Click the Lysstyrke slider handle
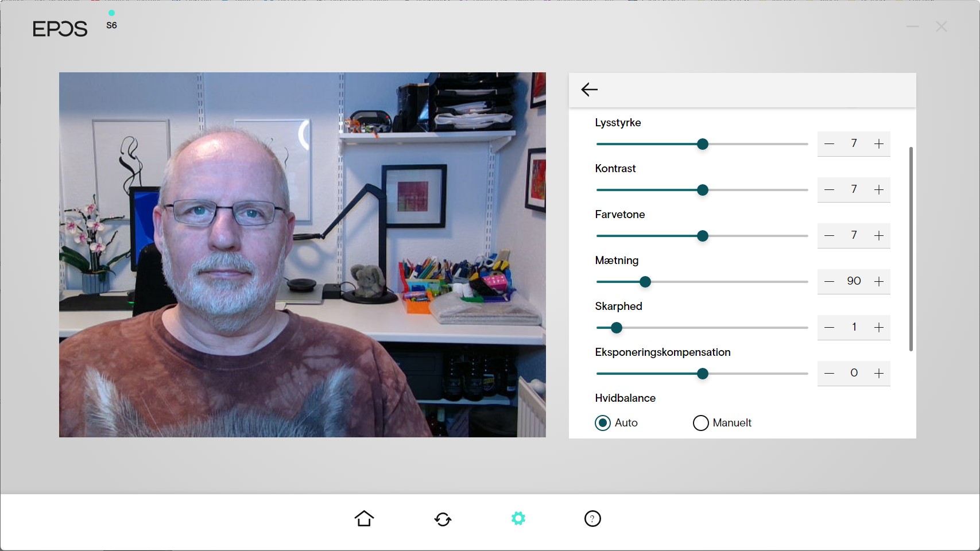 point(703,144)
